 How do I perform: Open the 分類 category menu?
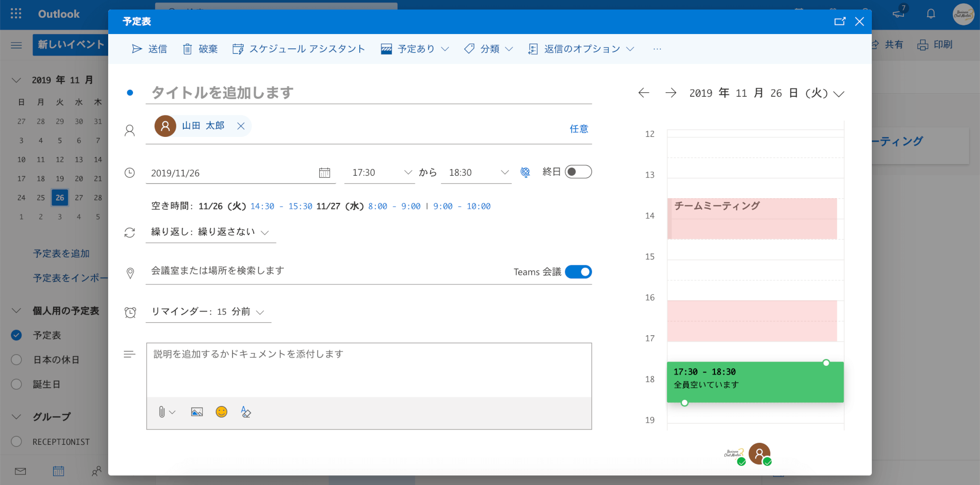click(x=489, y=49)
